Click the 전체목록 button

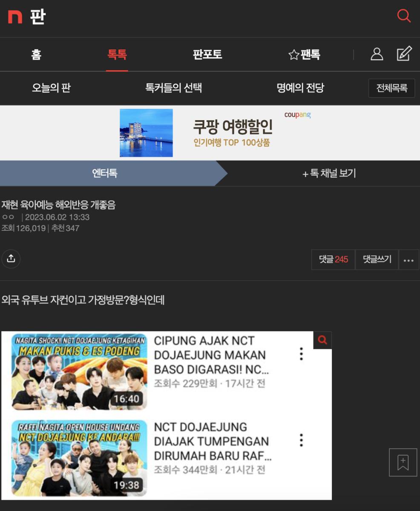coord(392,88)
